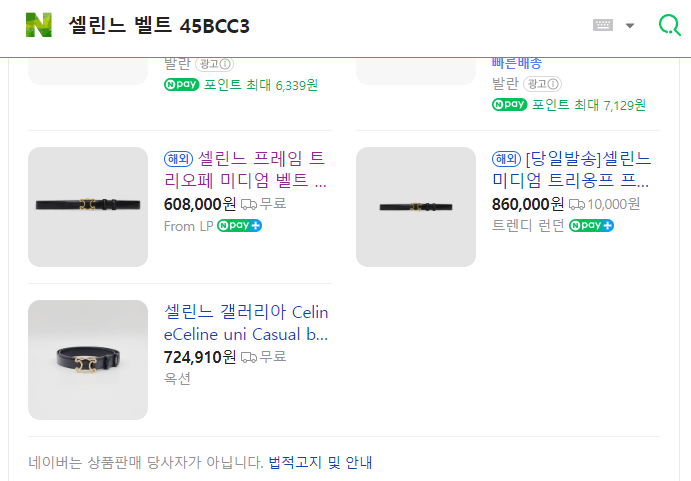691x481 pixels.
Task: Click the 옥션 seller name
Action: coord(177,378)
